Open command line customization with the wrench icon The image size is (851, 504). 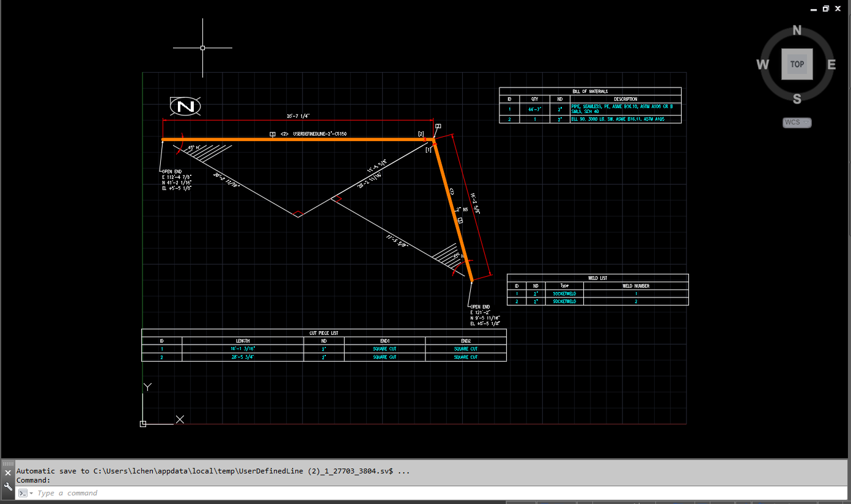(x=7, y=486)
